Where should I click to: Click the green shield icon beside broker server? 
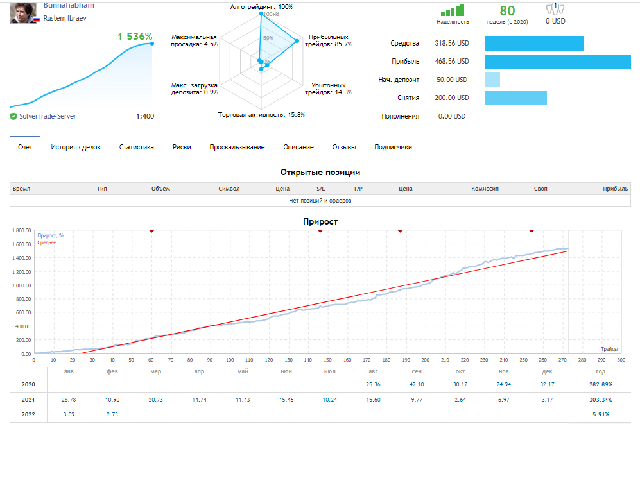pos(13,117)
